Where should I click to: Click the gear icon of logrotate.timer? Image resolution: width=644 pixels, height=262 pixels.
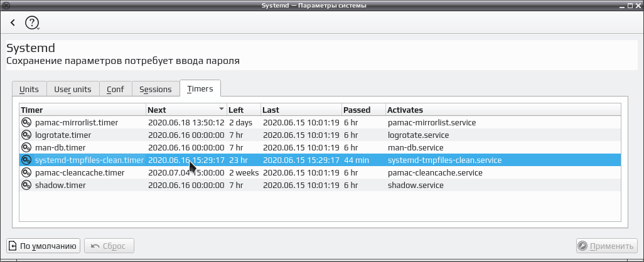pyautogui.click(x=26, y=135)
